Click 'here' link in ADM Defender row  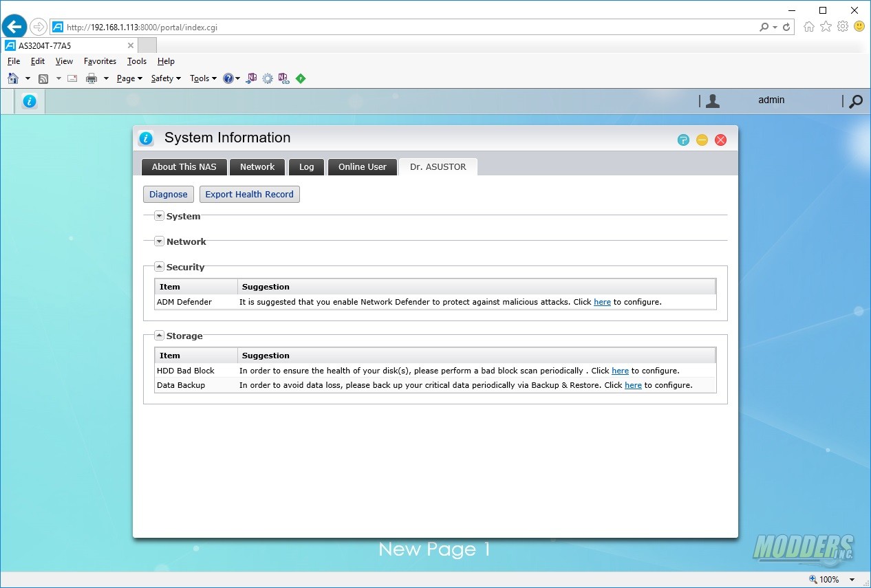(602, 302)
